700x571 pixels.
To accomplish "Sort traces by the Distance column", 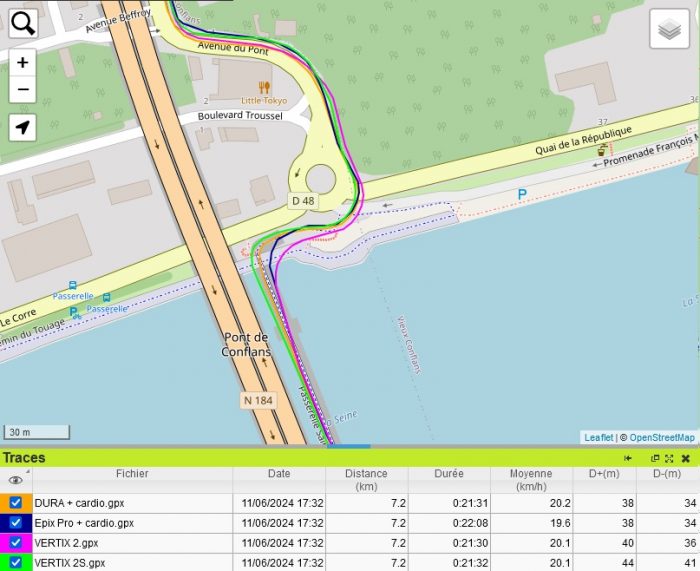I will (x=365, y=480).
